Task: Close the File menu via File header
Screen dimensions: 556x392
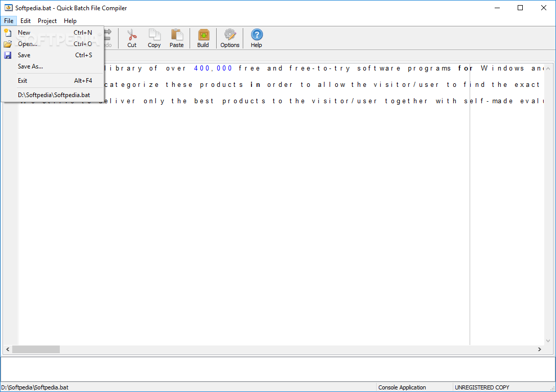Action: click(9, 21)
